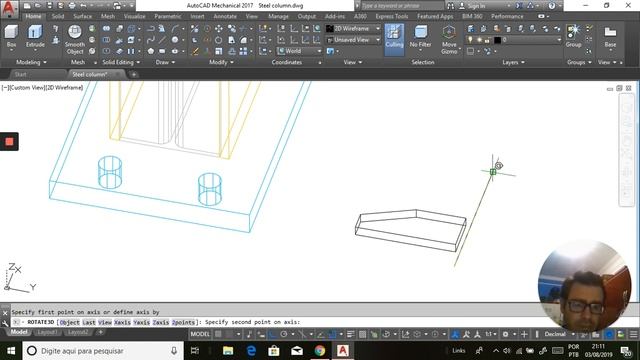Click the Workspace switching gear icon

(x=505, y=334)
